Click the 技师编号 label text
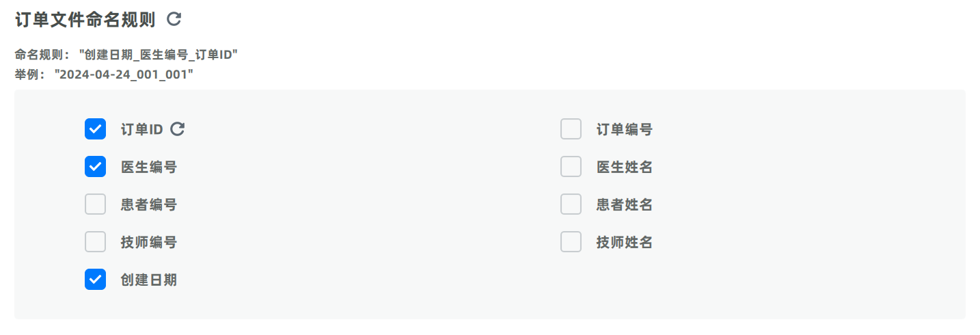The image size is (980, 335). pyautogui.click(x=149, y=242)
